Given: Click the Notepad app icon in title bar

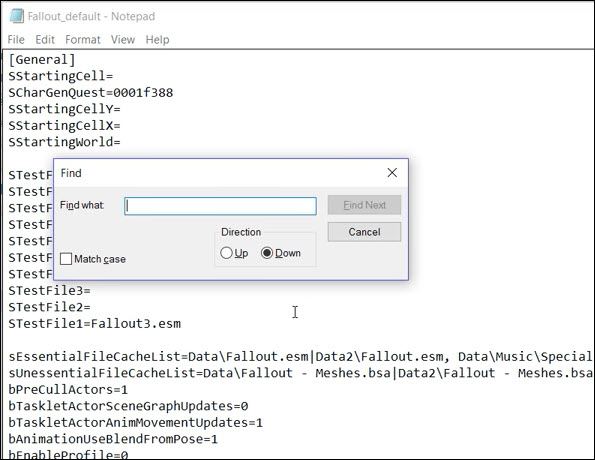Looking at the screenshot, I should tap(17, 16).
